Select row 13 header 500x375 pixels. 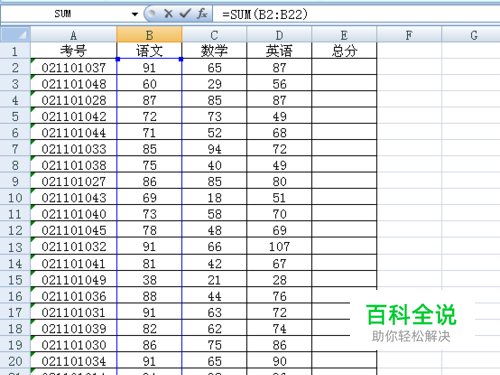tap(15, 247)
